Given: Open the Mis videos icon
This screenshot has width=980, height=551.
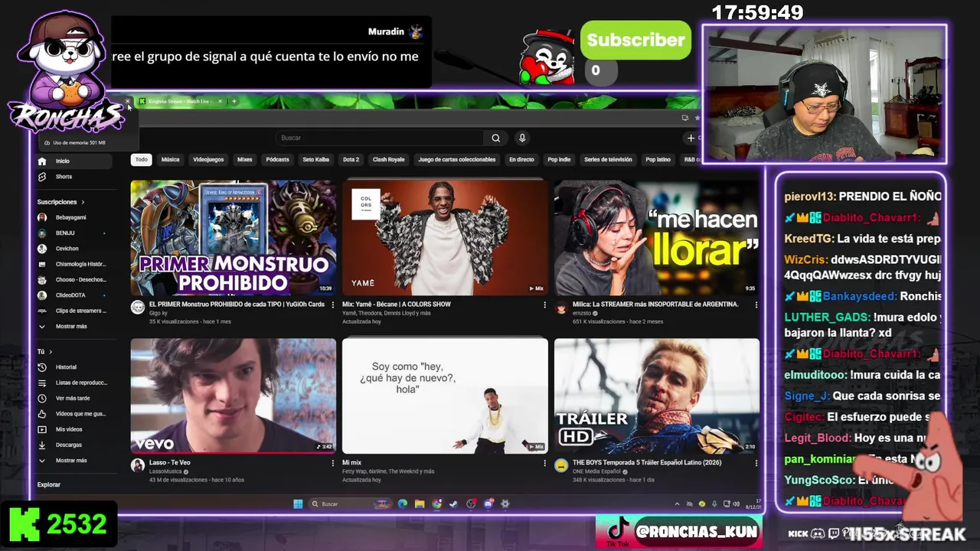Looking at the screenshot, I should pyautogui.click(x=42, y=429).
